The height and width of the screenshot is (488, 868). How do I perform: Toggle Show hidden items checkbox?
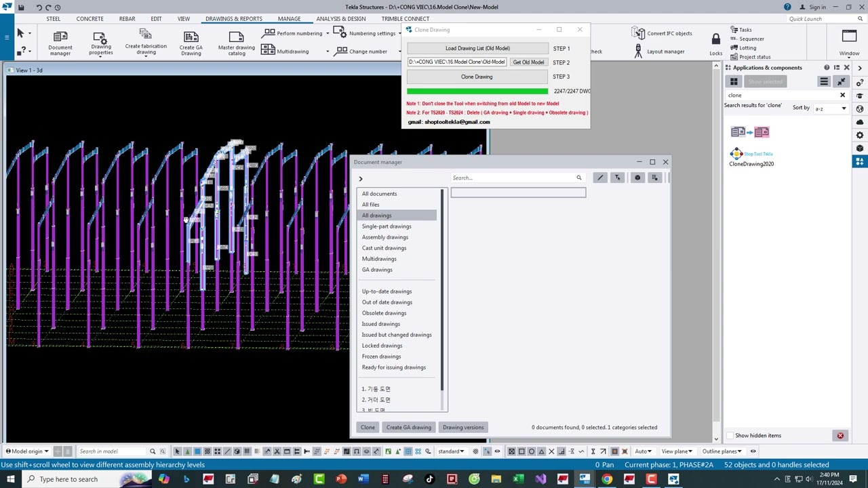click(x=730, y=436)
